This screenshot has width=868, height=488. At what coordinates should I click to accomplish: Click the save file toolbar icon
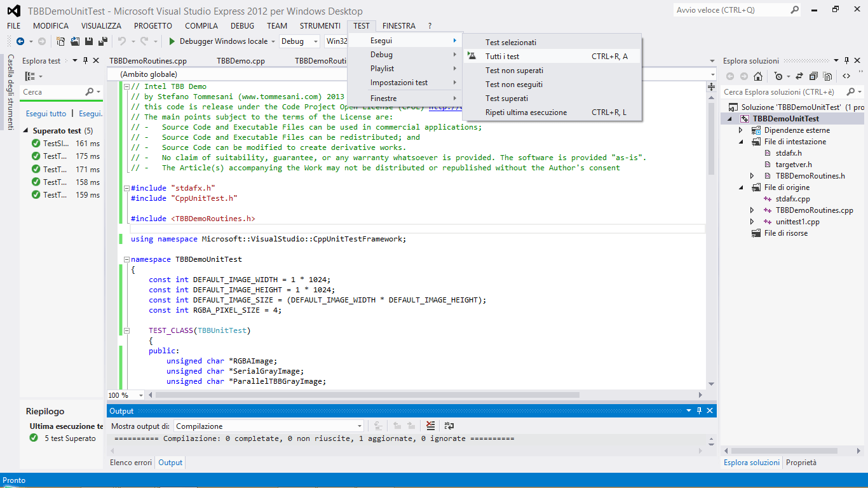click(89, 41)
